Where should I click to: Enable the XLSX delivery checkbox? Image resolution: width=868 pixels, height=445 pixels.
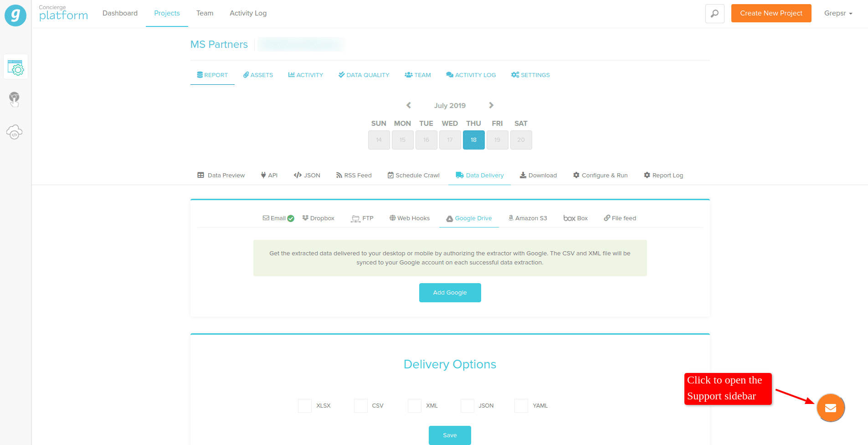[x=305, y=406]
